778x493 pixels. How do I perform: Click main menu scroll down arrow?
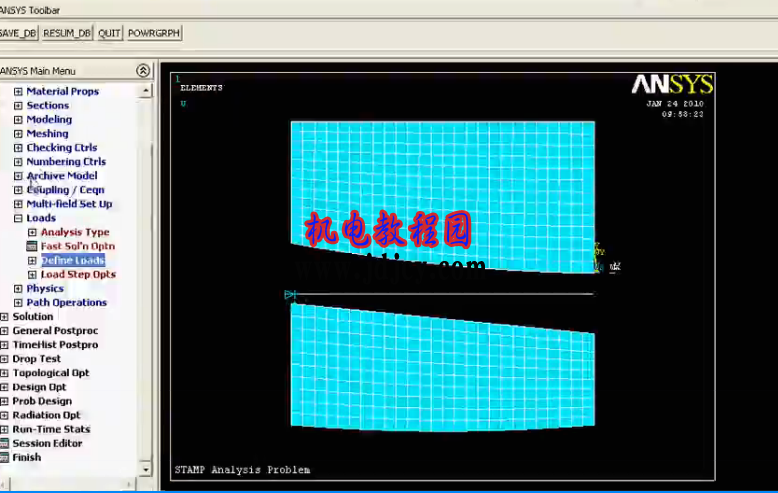[145, 469]
